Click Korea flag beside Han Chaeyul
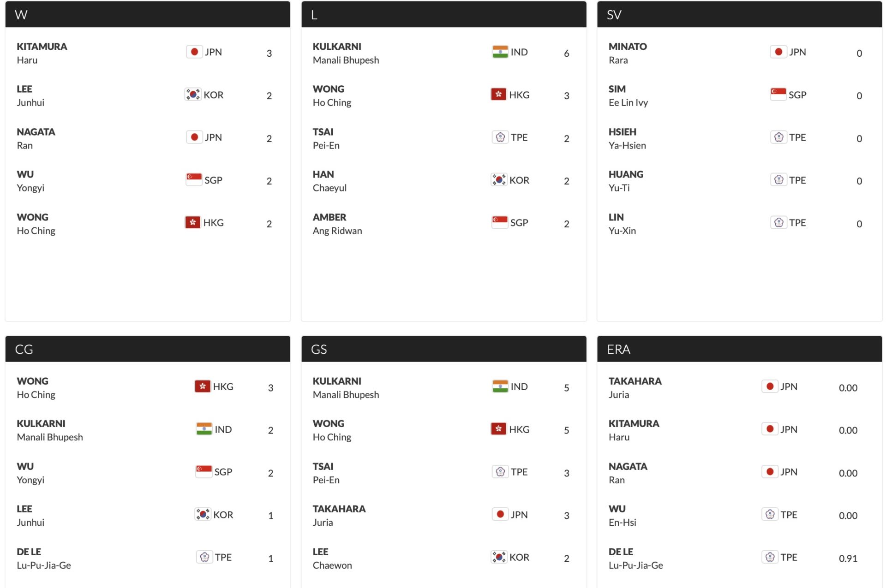This screenshot has width=886, height=588. 499,180
